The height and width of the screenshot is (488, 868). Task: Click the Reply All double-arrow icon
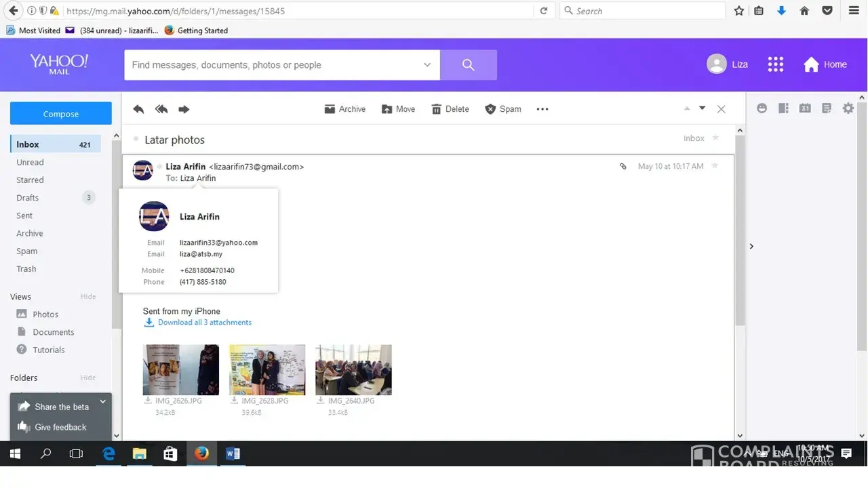click(x=161, y=109)
